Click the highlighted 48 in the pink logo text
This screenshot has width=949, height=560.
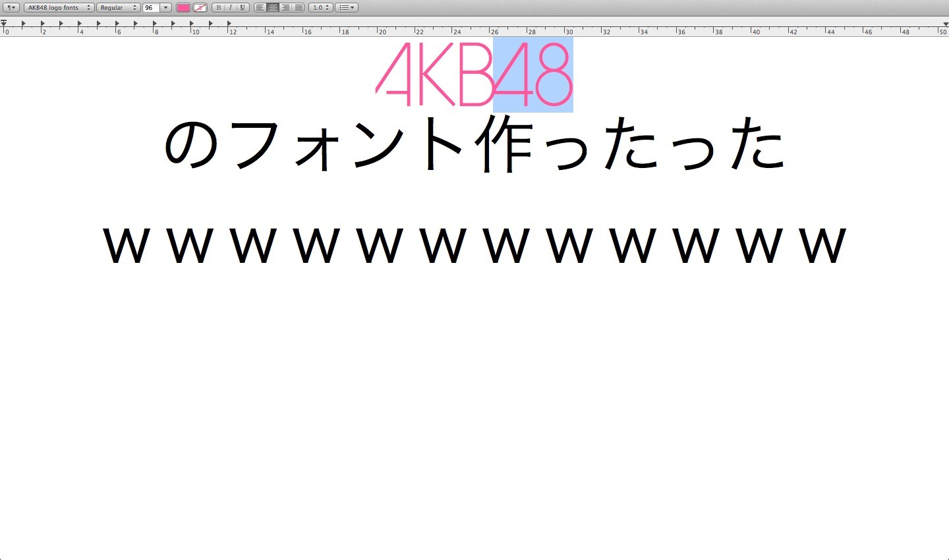click(533, 74)
